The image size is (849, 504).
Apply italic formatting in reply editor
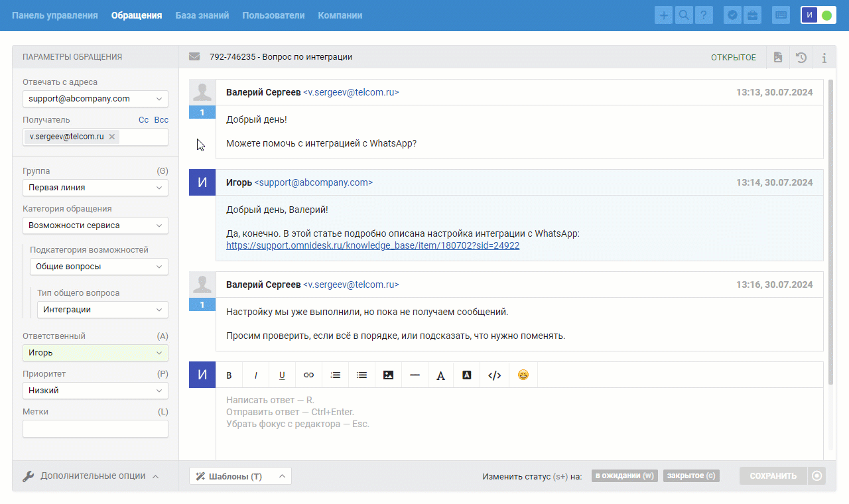point(256,375)
